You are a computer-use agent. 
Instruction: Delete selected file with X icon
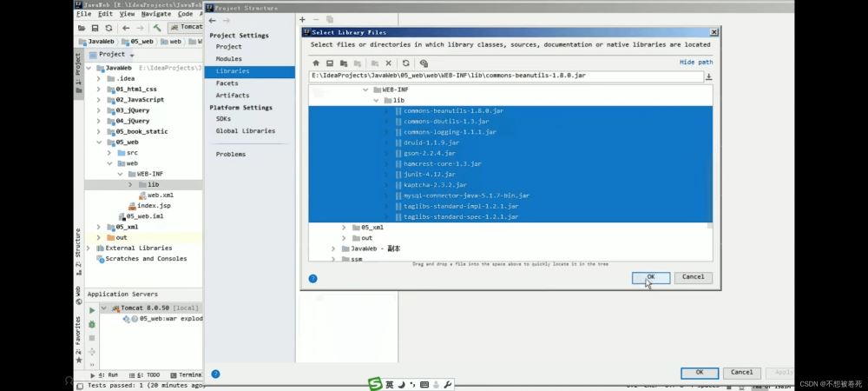[389, 63]
